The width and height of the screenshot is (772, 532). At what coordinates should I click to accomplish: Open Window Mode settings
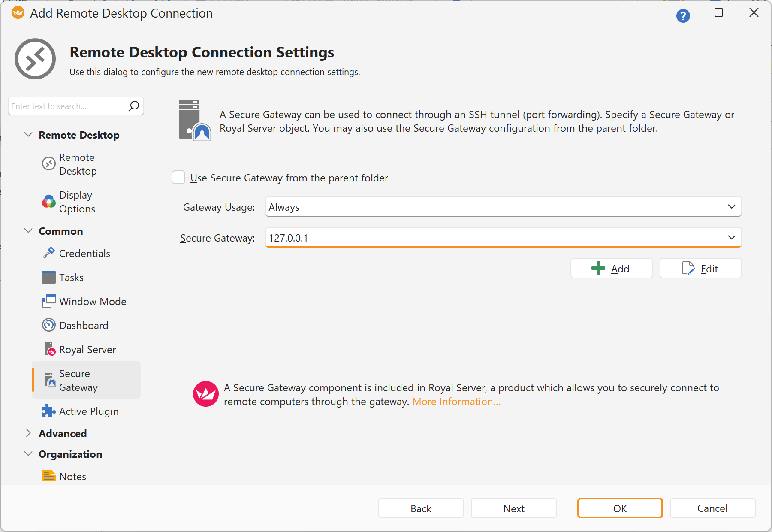coord(48,301)
